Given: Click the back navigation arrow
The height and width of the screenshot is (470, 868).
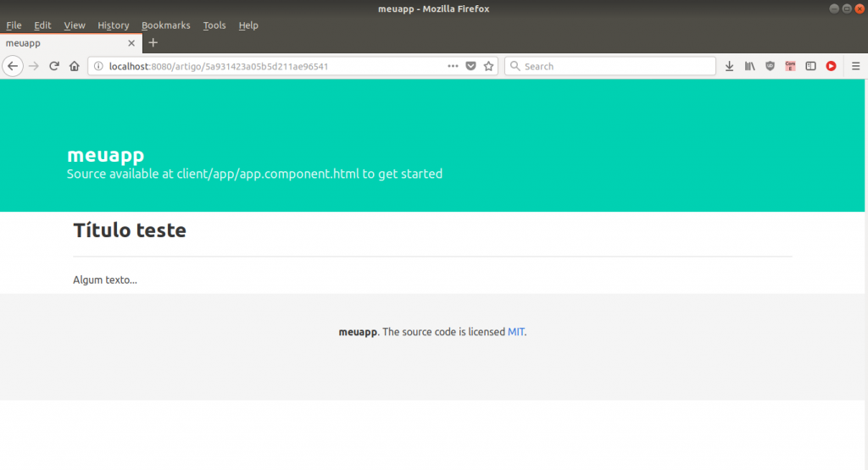Looking at the screenshot, I should pyautogui.click(x=13, y=66).
